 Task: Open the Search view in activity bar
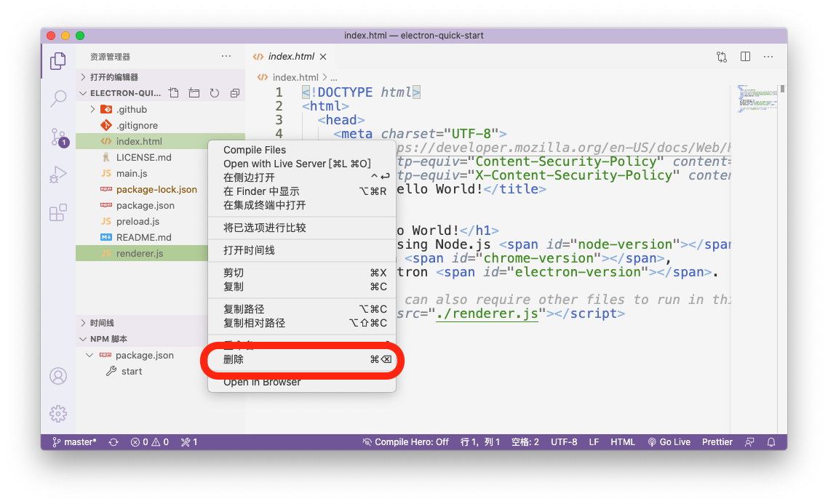pos(58,100)
